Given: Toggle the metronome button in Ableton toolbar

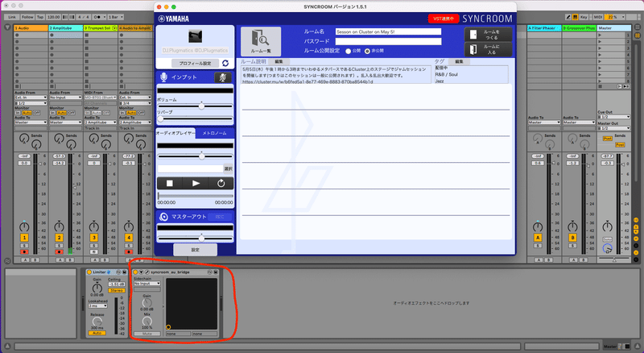Looking at the screenshot, I should pyautogui.click(x=97, y=17).
